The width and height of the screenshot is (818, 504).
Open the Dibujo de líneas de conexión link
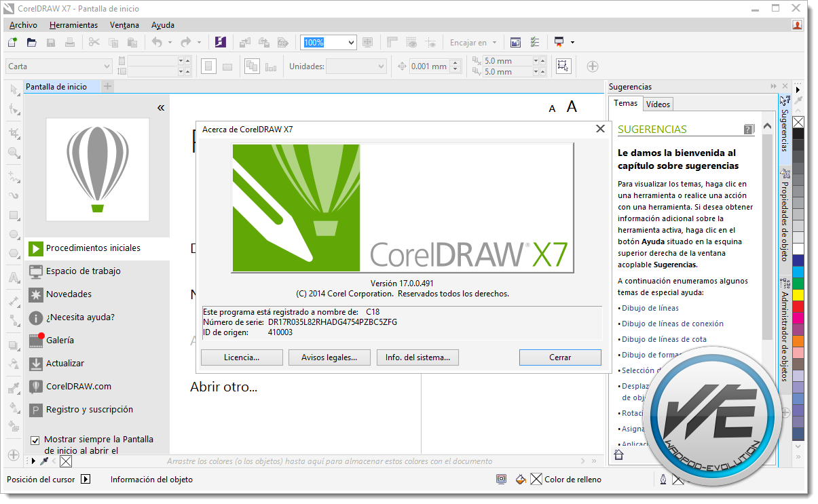pyautogui.click(x=672, y=324)
